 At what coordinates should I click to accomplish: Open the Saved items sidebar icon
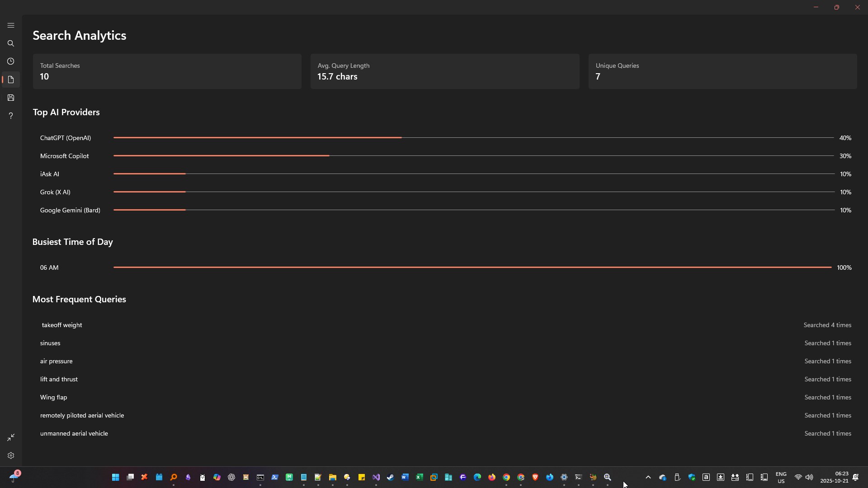coord(11,98)
